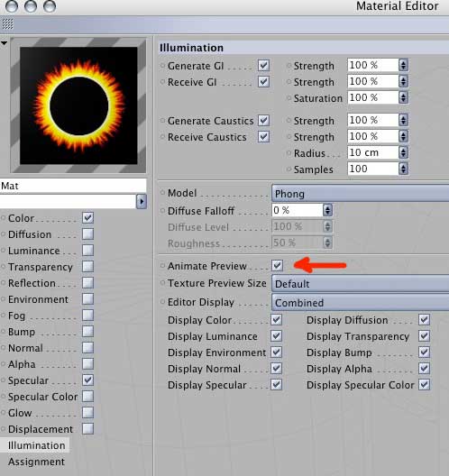Viewport: 449px width, 476px height.
Task: Enable the Environment channel checkbox
Action: pyautogui.click(x=87, y=299)
